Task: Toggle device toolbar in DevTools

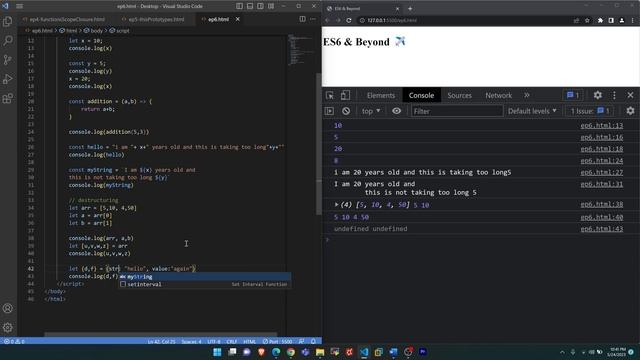Action: [x=345, y=96]
